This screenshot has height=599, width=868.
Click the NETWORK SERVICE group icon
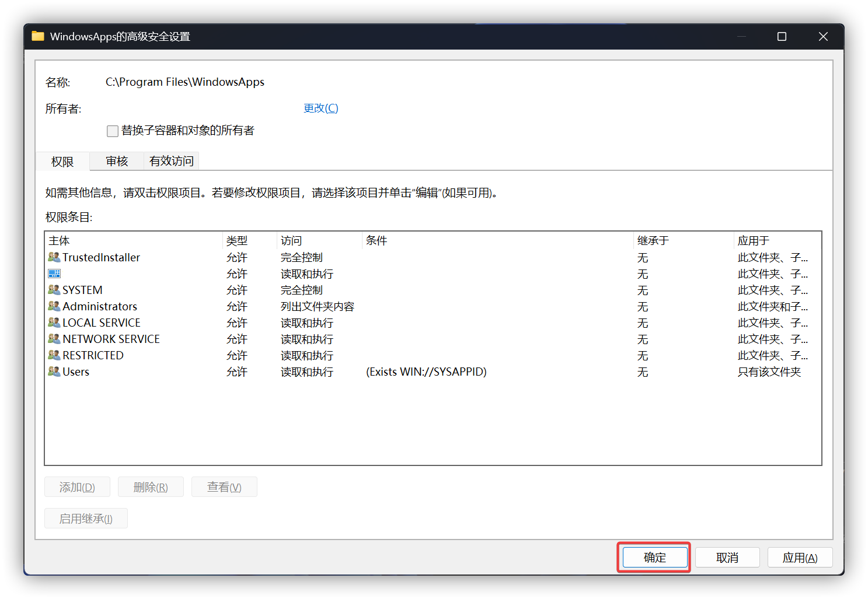[x=54, y=339]
